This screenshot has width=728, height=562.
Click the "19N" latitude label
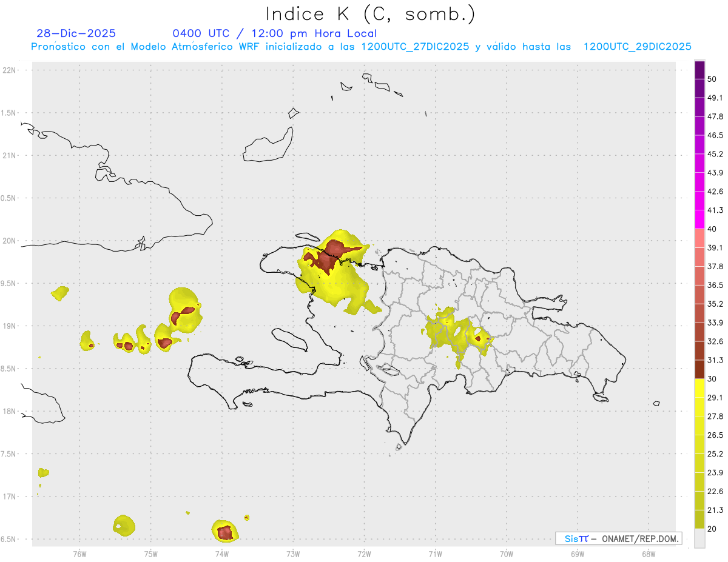[x=10, y=326]
